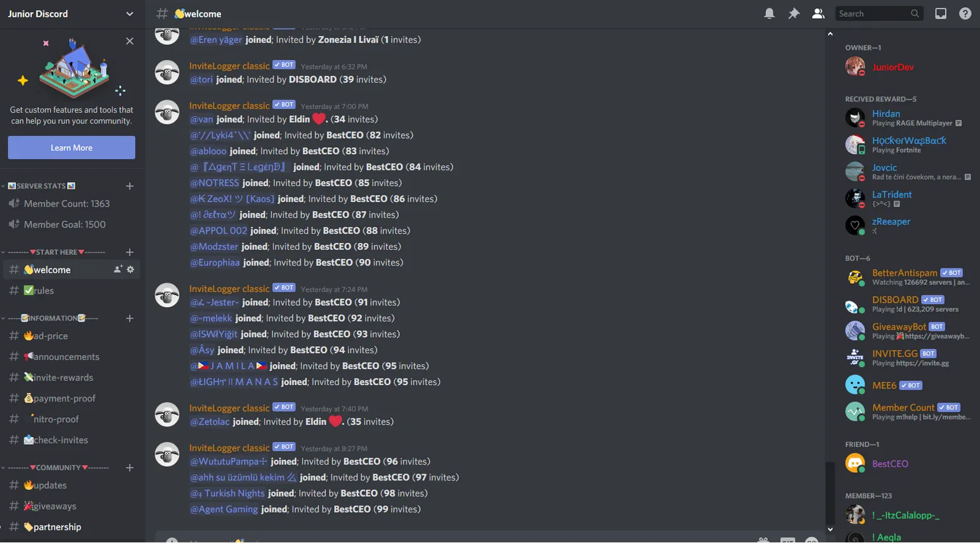Toggle the member list panel

(818, 13)
